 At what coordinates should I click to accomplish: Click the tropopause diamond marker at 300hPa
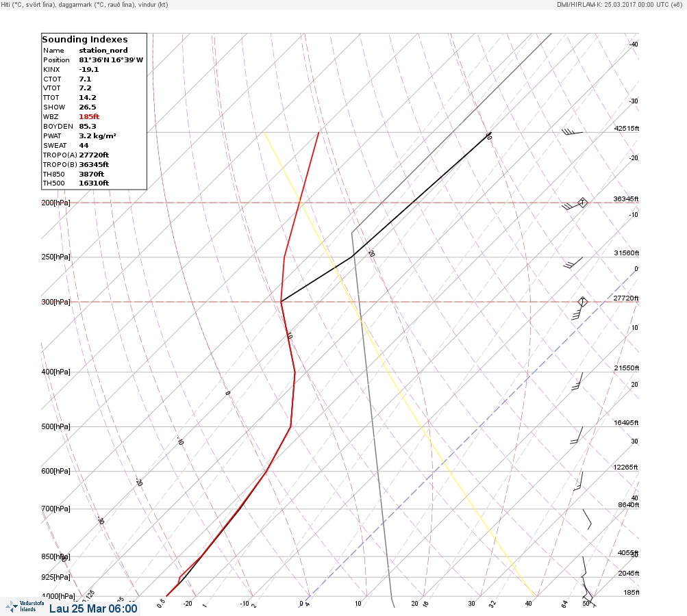click(x=582, y=302)
